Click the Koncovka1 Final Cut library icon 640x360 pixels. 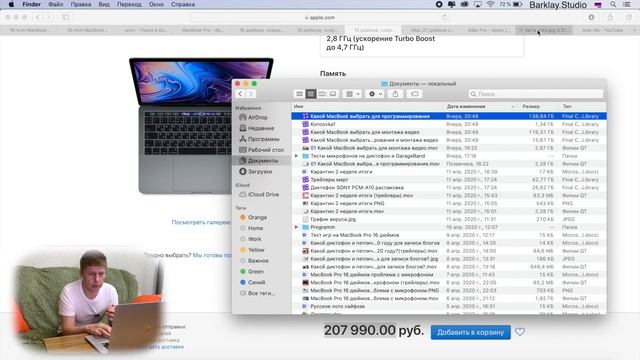305,124
